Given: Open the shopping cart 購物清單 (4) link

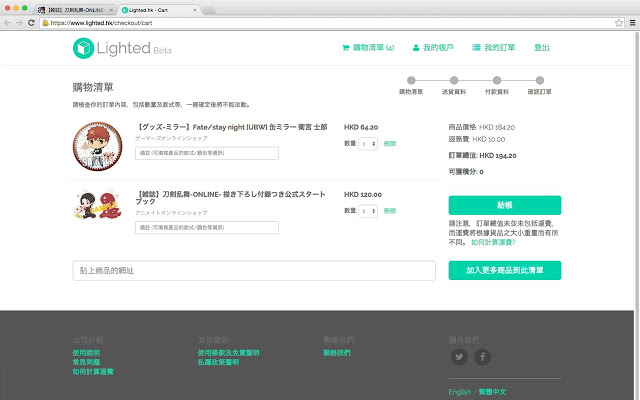Looking at the screenshot, I should pos(368,48).
